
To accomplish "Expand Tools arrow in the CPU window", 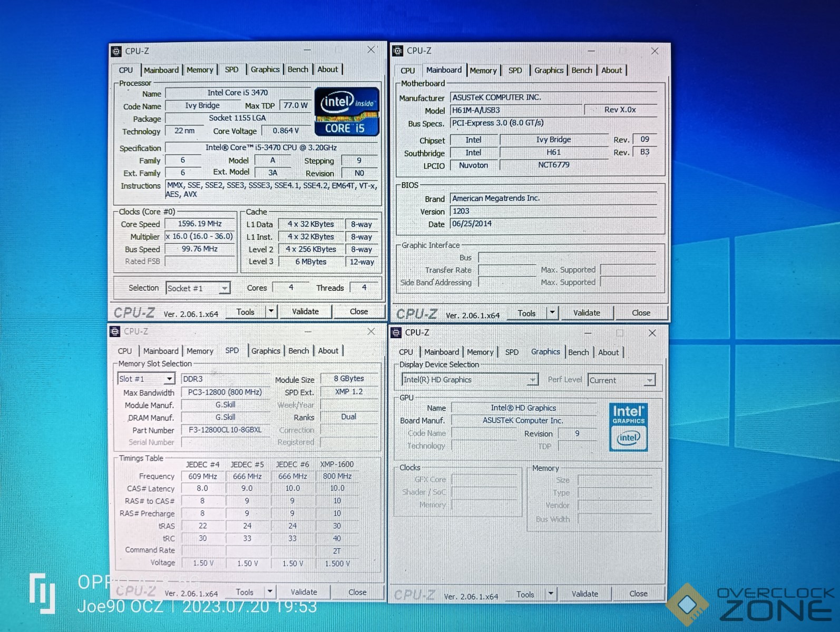I will pyautogui.click(x=271, y=311).
